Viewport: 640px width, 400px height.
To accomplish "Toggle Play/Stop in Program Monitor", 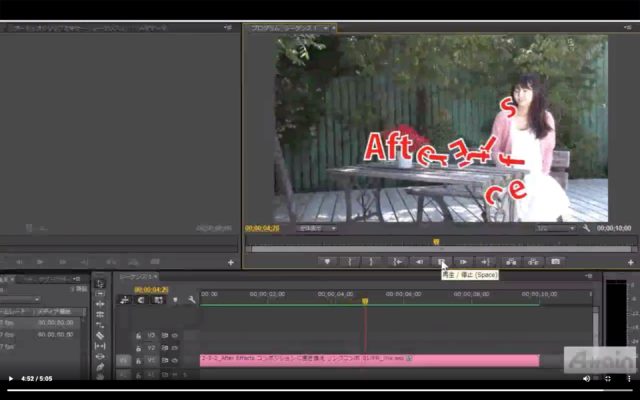I will (441, 262).
